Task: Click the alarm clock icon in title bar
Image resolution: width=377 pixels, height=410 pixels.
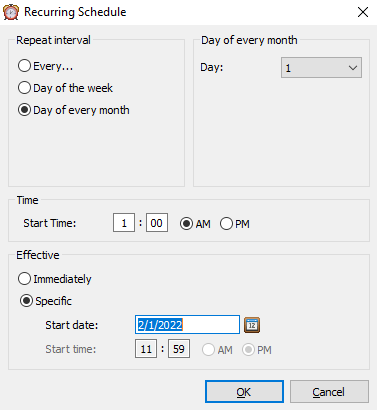Action: coord(11,12)
